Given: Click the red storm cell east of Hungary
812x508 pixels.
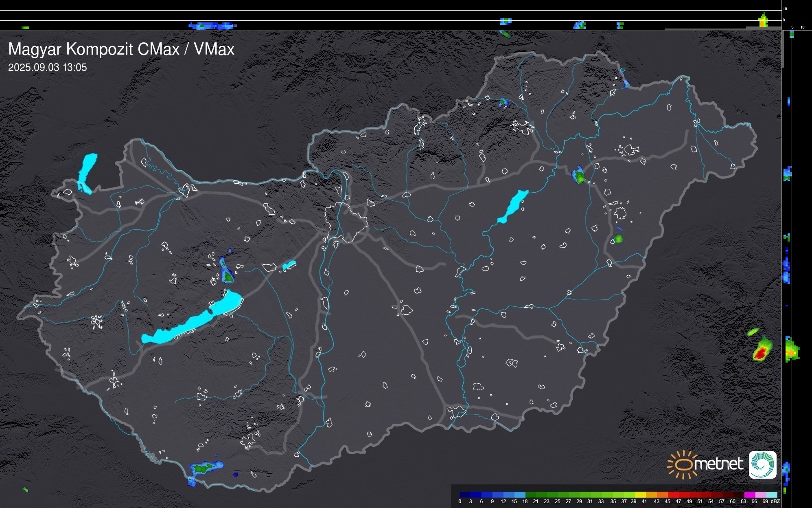Looking at the screenshot, I should pyautogui.click(x=760, y=354).
